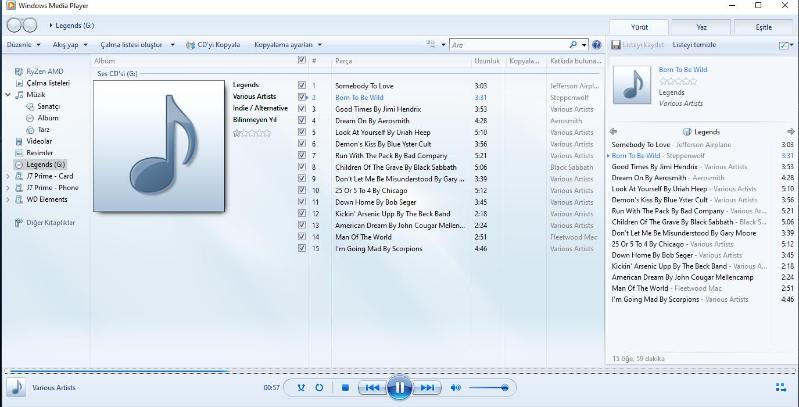The height and width of the screenshot is (407, 799).
Task: Click the search magnifier icon
Action: pyautogui.click(x=573, y=45)
